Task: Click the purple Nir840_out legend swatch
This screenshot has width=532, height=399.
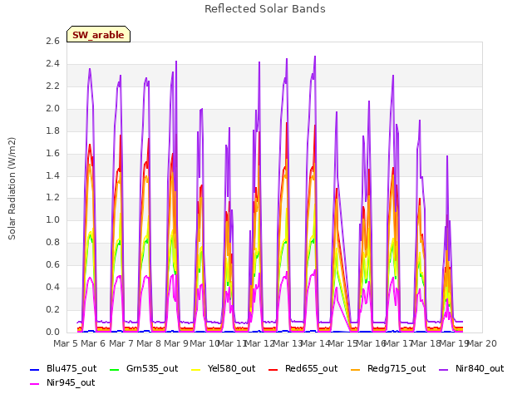Action: (444, 370)
